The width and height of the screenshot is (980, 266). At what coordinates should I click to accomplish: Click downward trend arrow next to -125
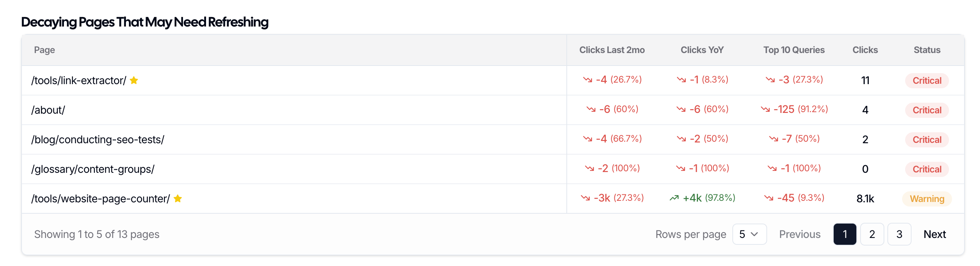click(765, 110)
